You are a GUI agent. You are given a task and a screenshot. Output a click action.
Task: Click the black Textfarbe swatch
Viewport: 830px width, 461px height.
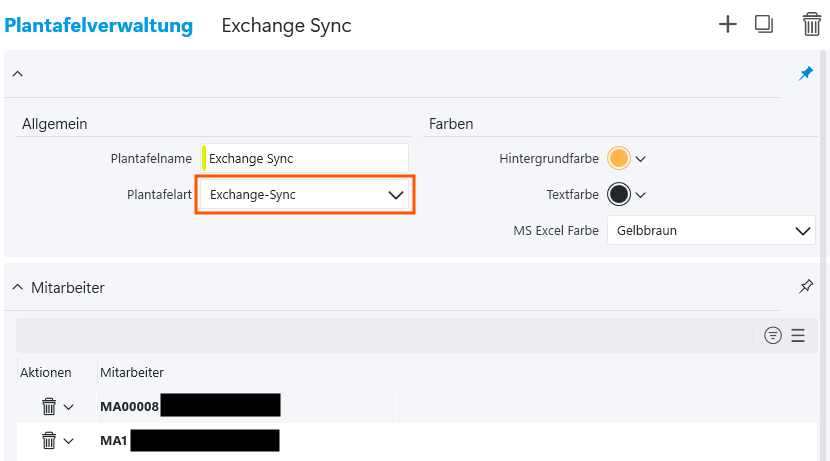pyautogui.click(x=619, y=194)
